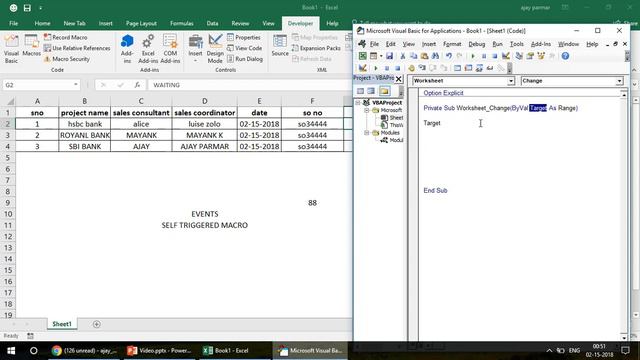Open the Properties Window icon in VBA toolbar
The image size is (640, 360).
pos(530,56)
